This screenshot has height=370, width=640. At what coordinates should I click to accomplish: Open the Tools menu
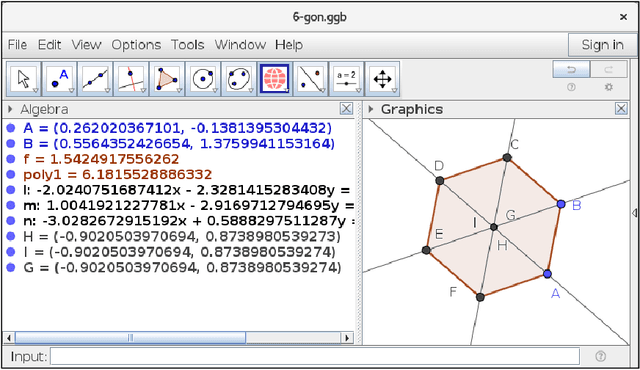(x=187, y=45)
